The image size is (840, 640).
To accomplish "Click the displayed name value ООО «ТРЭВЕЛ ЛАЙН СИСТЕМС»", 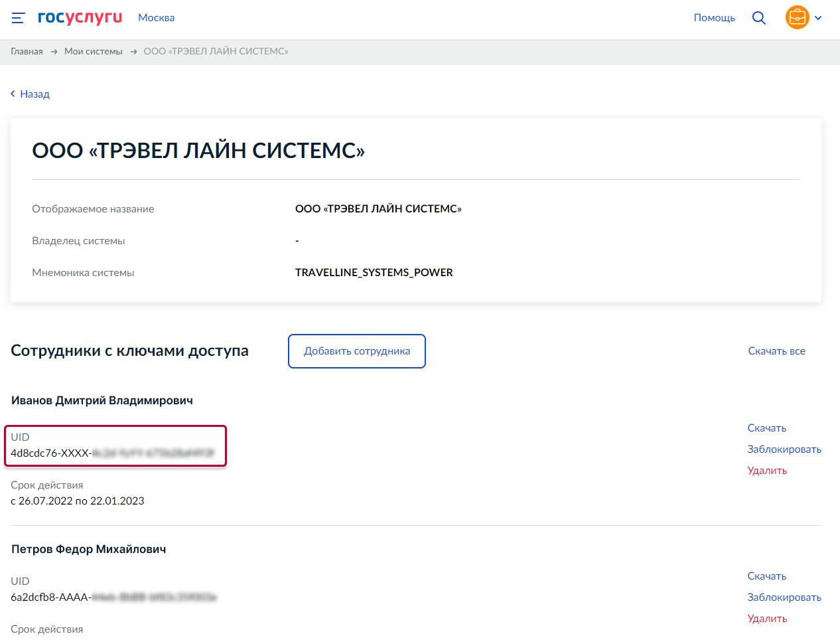I will [378, 209].
